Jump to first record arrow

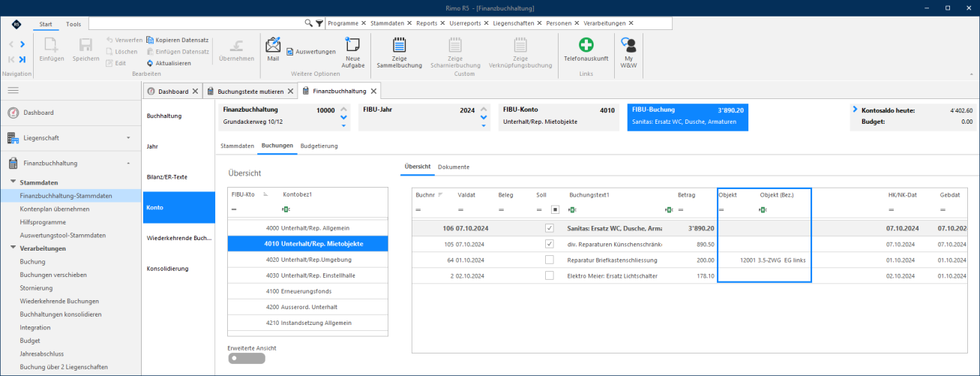pos(11,59)
